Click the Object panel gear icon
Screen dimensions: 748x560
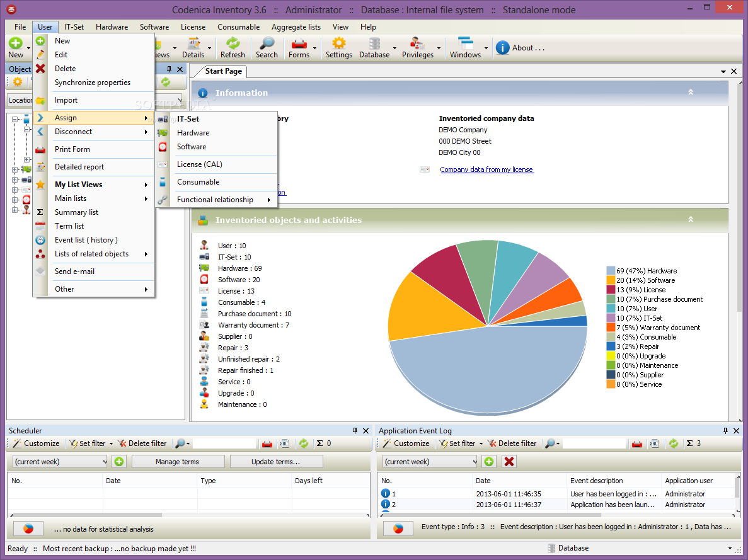point(18,82)
